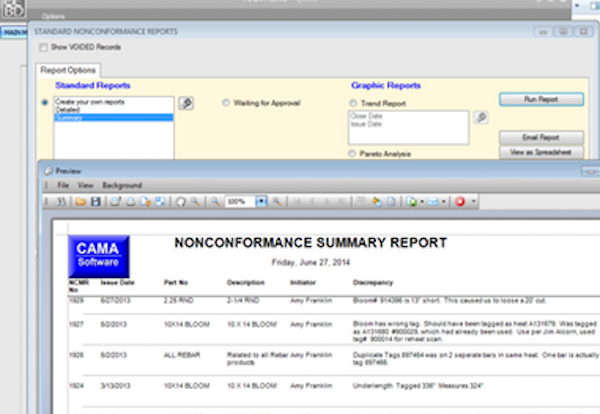Click the open folder icon in Preview toolbar
This screenshot has width=600, height=414.
(x=80, y=202)
